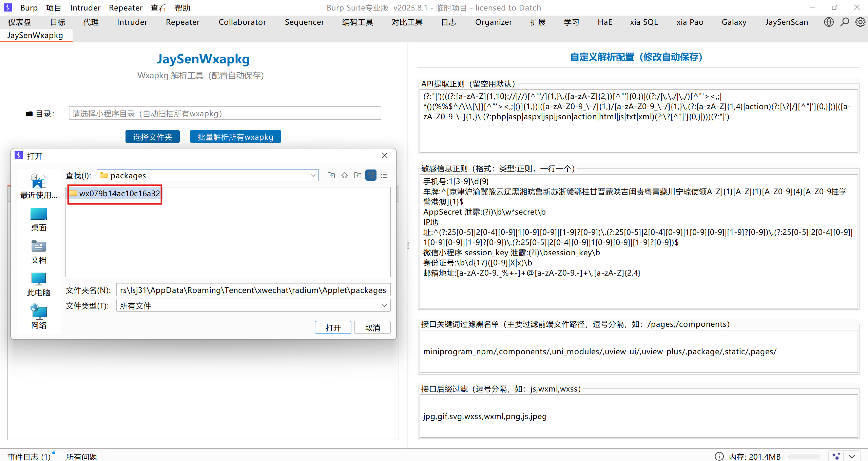The width and height of the screenshot is (868, 461).
Task: Click the batch parse all wxapkg button
Action: 235,137
